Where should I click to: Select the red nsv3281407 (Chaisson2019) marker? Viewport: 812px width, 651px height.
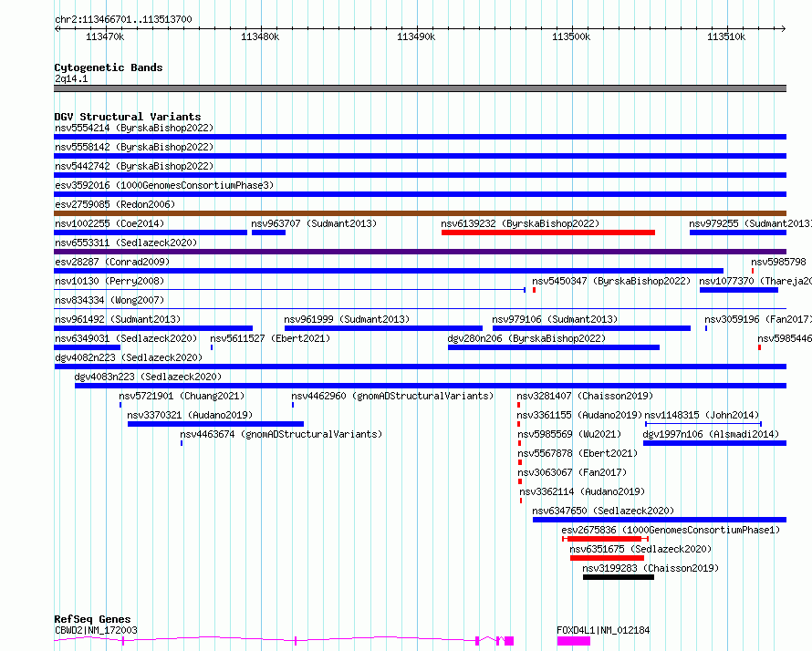518,405
